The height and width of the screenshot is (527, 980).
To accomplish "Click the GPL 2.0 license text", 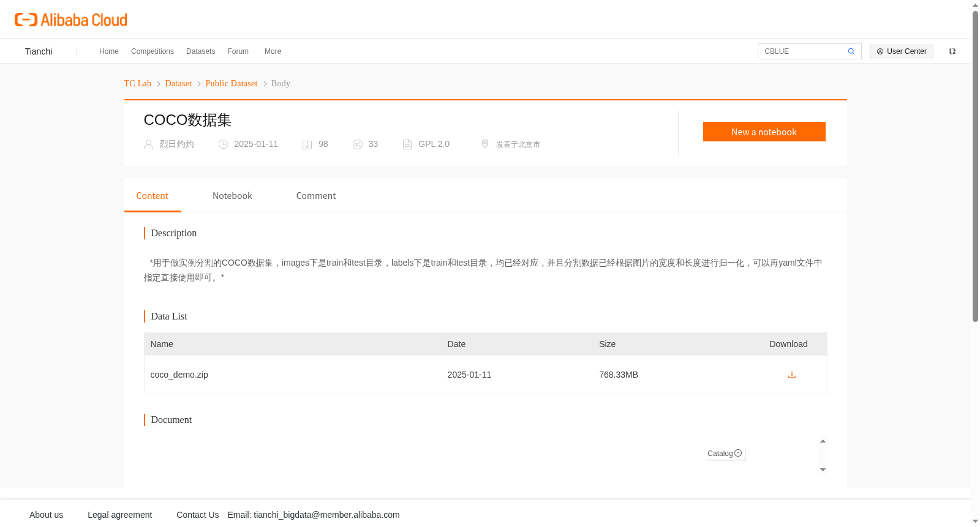I will pos(434,144).
